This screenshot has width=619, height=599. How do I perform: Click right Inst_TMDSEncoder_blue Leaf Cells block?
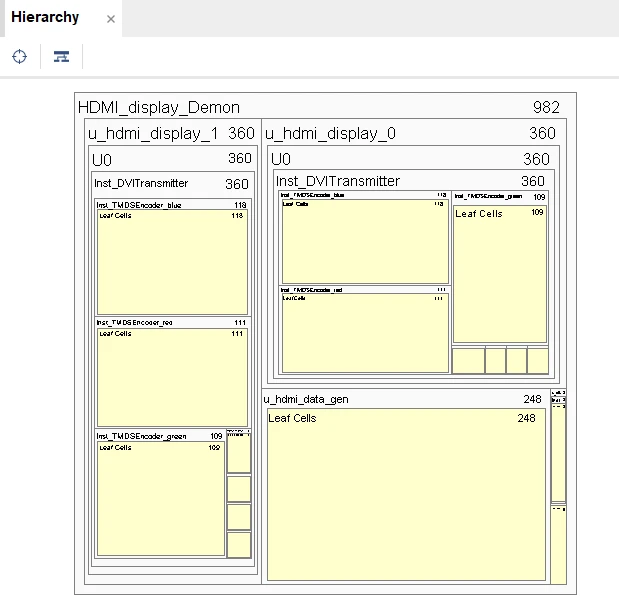tap(365, 245)
